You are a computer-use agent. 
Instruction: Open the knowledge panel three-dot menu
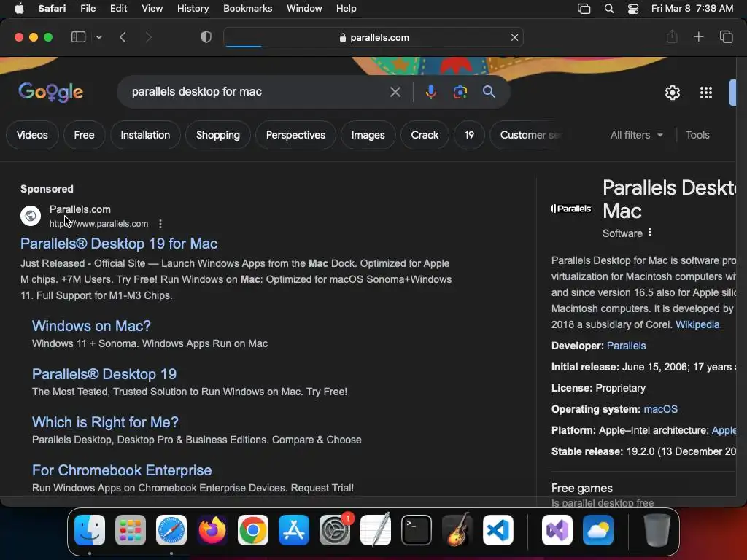[650, 233]
